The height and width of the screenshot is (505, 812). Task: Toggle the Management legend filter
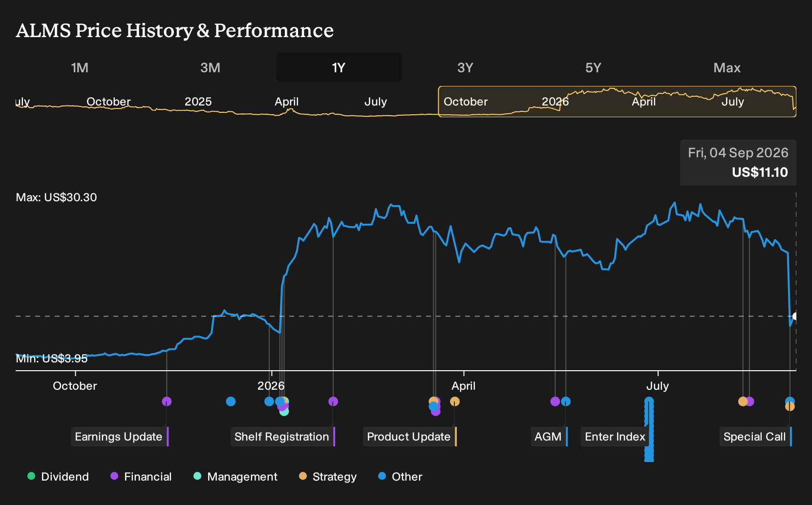pos(235,477)
